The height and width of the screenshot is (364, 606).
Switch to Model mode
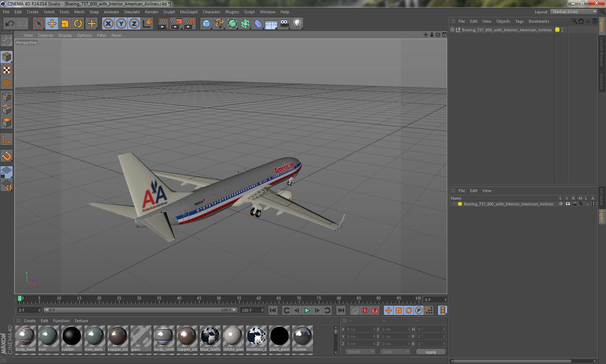[x=6, y=57]
